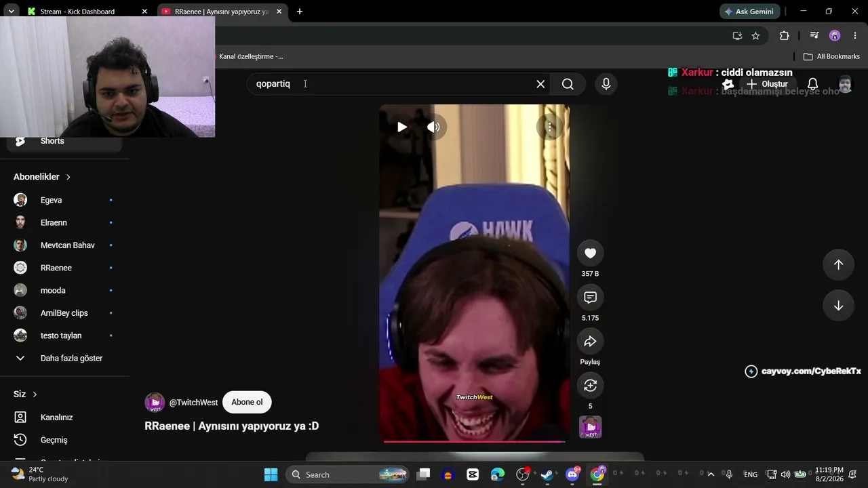
Task: Open Task View on the taskbar
Action: (423, 474)
